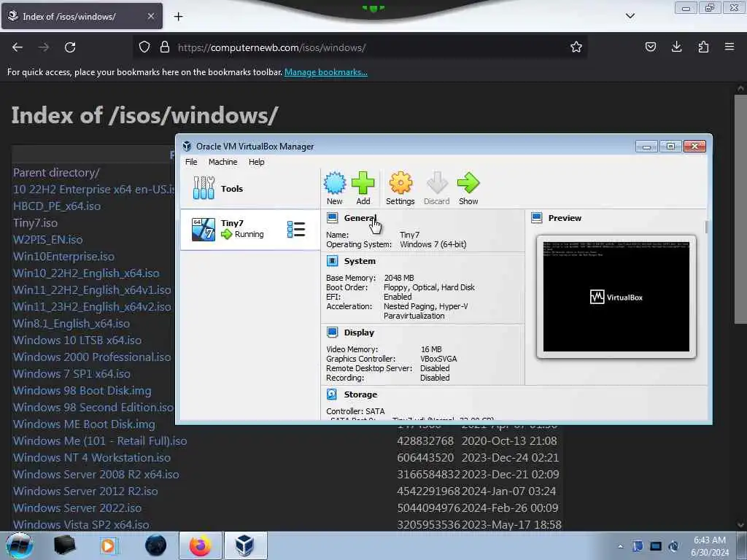747x560 pixels.
Task: Click the Discard toolbar icon
Action: 437,183
